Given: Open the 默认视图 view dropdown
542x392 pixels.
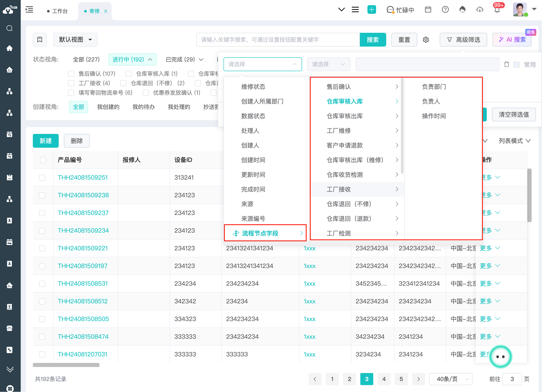Looking at the screenshot, I should (75, 40).
